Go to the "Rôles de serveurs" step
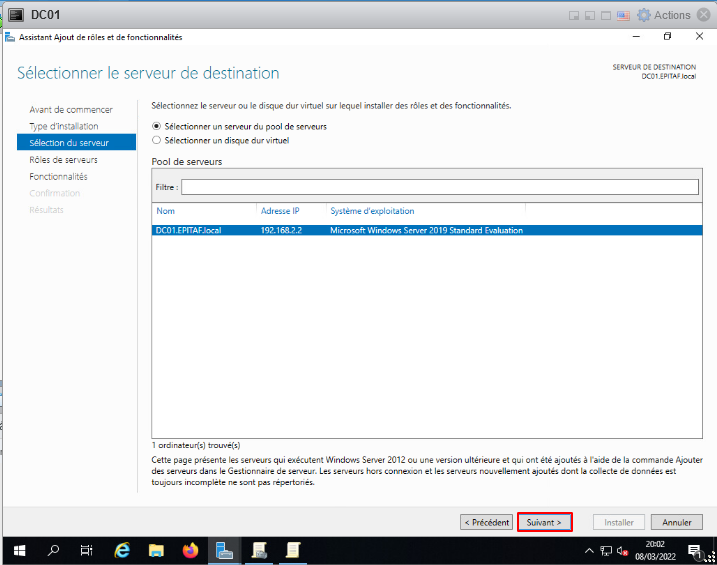 click(63, 160)
